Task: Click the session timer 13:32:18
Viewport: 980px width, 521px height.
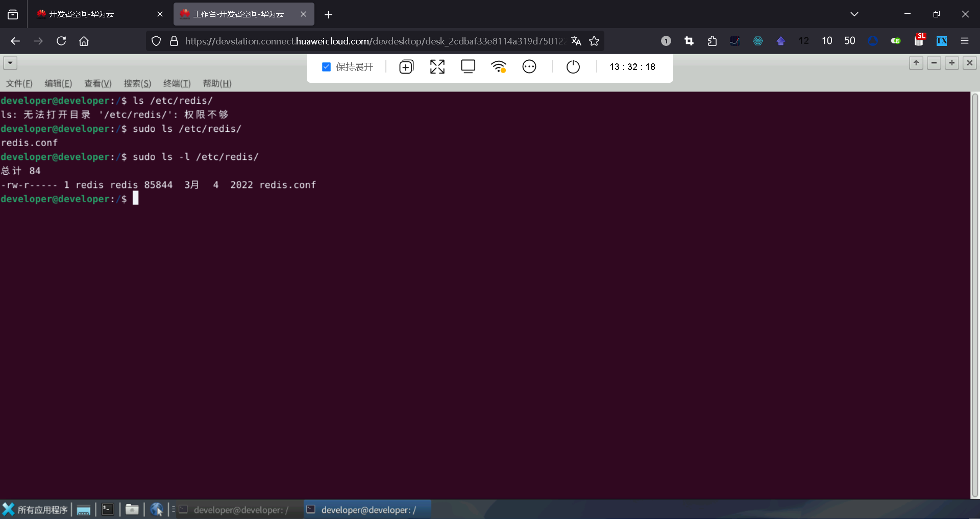Action: pos(632,67)
